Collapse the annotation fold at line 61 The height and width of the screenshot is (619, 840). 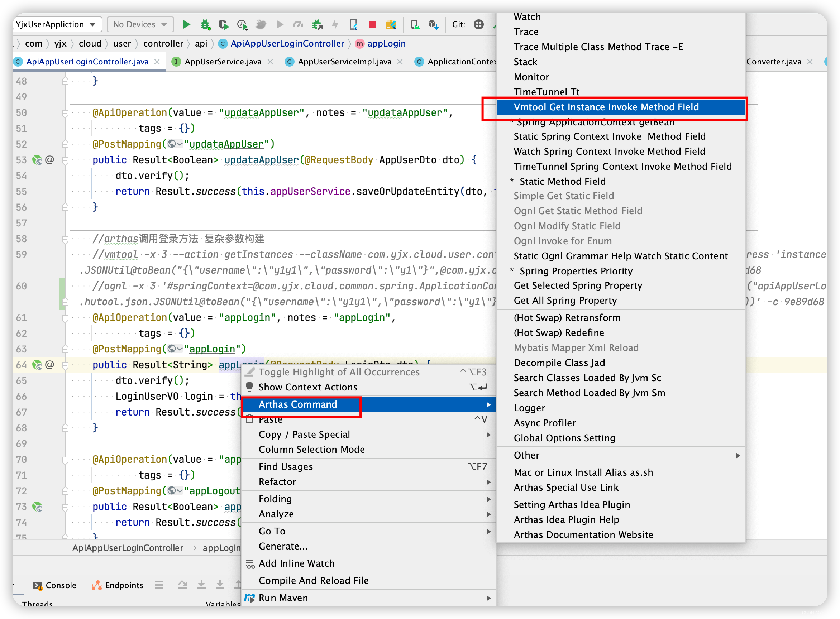65,318
